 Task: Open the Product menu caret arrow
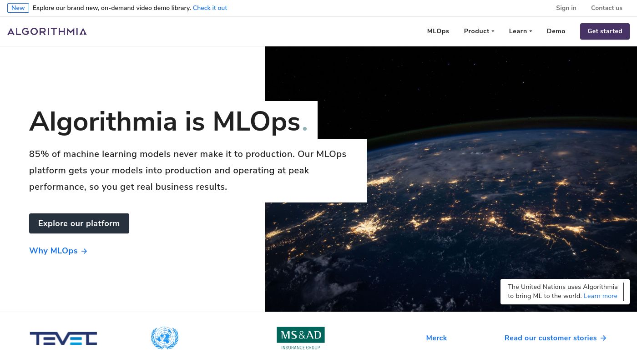(493, 31)
